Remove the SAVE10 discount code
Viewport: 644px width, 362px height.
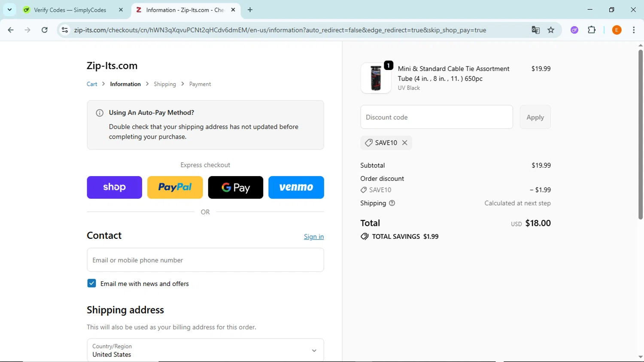click(x=404, y=143)
